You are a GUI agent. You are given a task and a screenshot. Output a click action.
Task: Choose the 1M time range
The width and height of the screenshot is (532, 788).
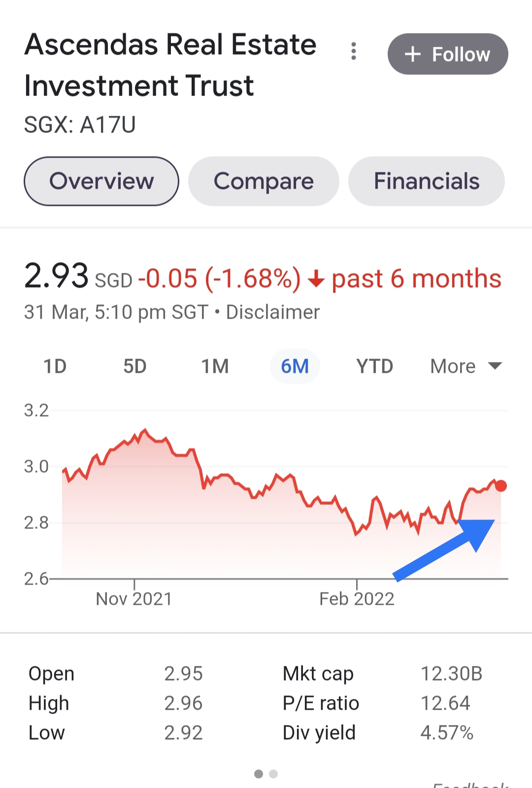click(215, 366)
